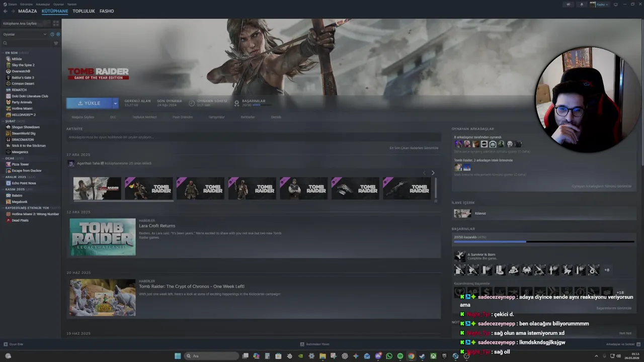This screenshot has width=644, height=362.
Task: Open Balatro game icon
Action: pyautogui.click(x=8, y=196)
